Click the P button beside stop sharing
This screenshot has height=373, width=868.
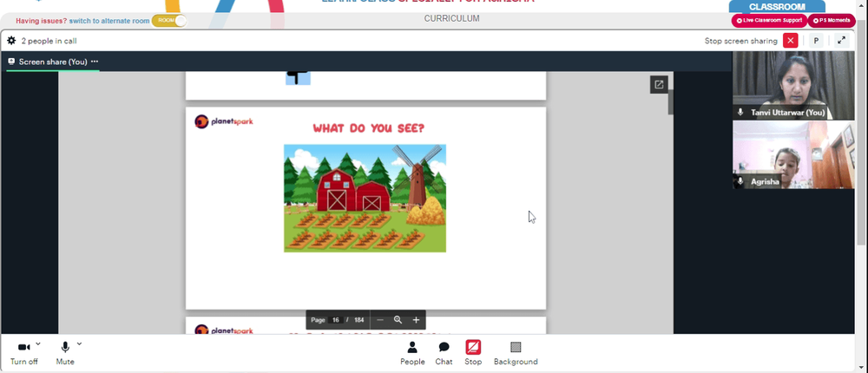point(816,41)
